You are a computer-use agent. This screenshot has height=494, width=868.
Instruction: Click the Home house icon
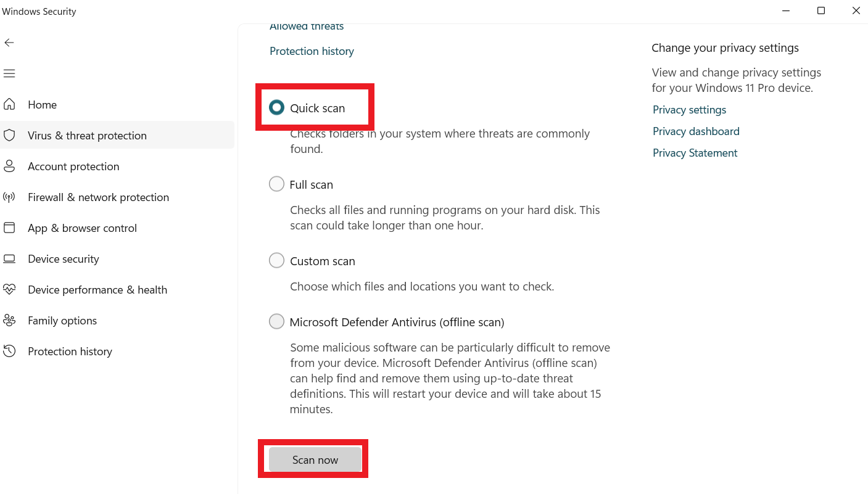point(9,104)
